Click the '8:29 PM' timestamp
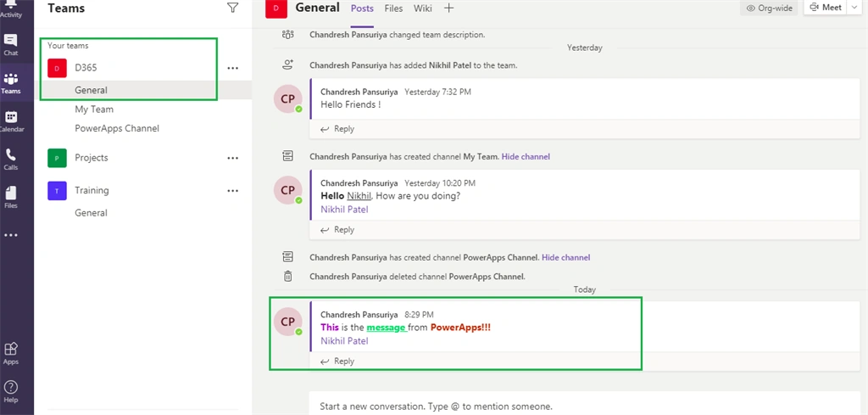 [419, 315]
